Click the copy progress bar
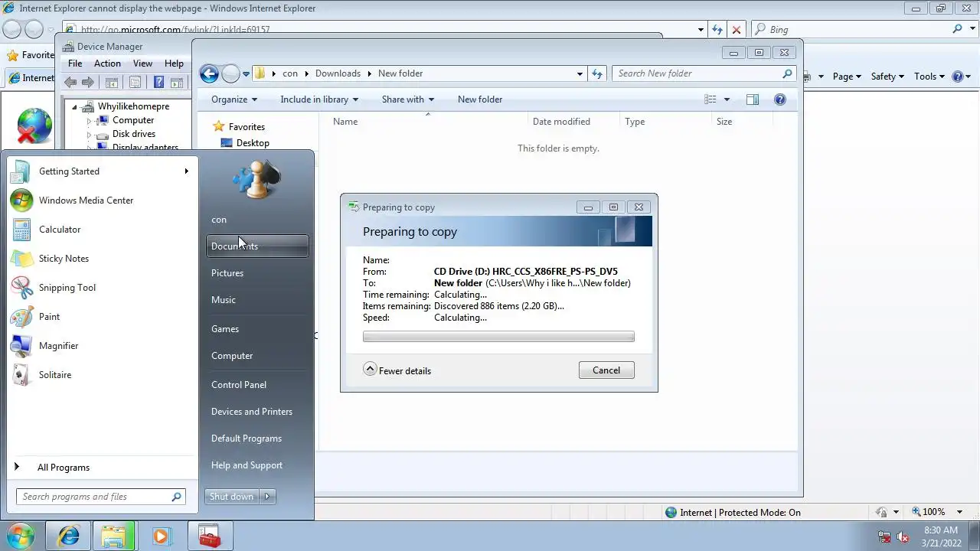The image size is (980, 551). click(x=498, y=337)
